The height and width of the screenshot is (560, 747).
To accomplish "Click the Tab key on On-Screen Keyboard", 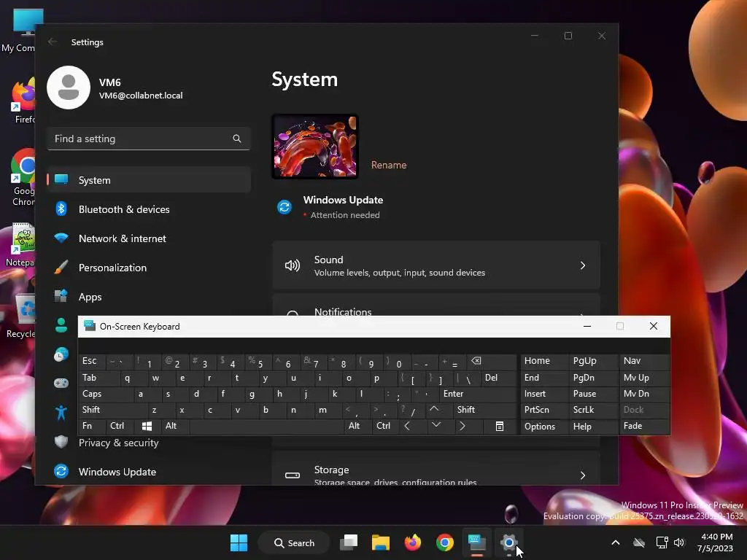I will click(x=98, y=378).
